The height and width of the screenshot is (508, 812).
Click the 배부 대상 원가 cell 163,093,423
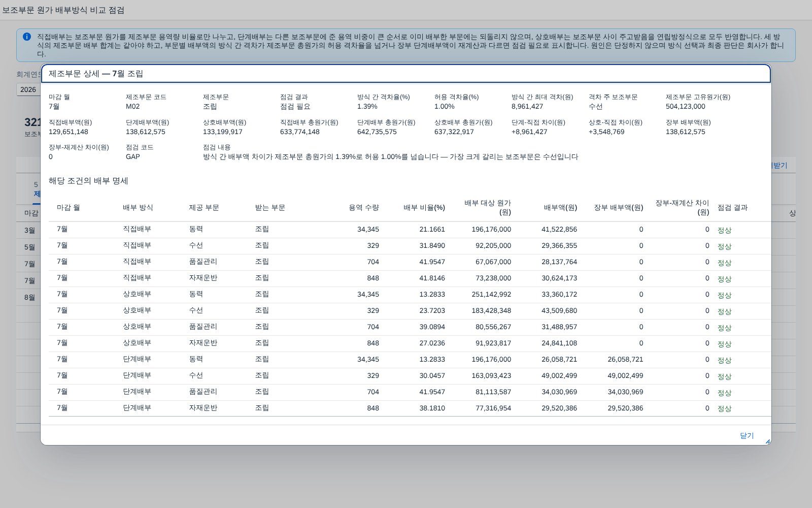click(491, 376)
